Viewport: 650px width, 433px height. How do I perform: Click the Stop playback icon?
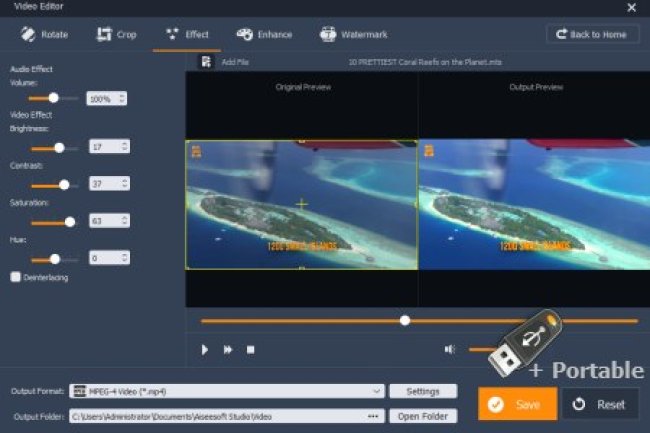[251, 350]
